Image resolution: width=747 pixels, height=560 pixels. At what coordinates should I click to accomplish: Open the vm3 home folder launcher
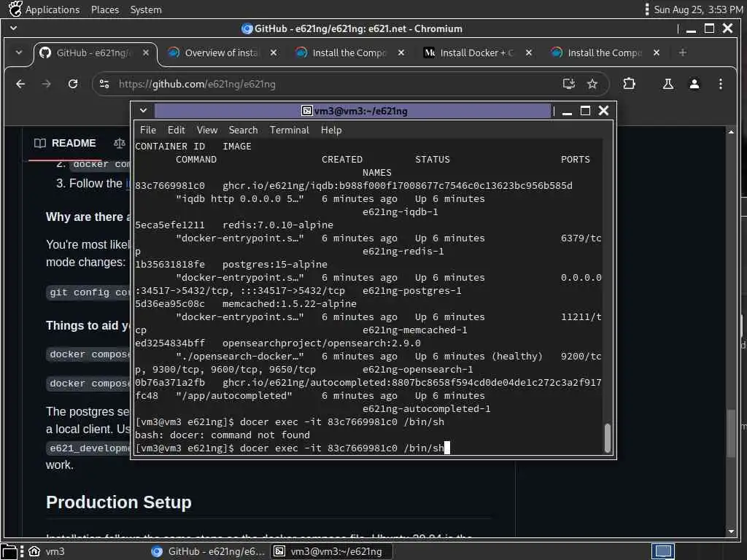[46, 551]
